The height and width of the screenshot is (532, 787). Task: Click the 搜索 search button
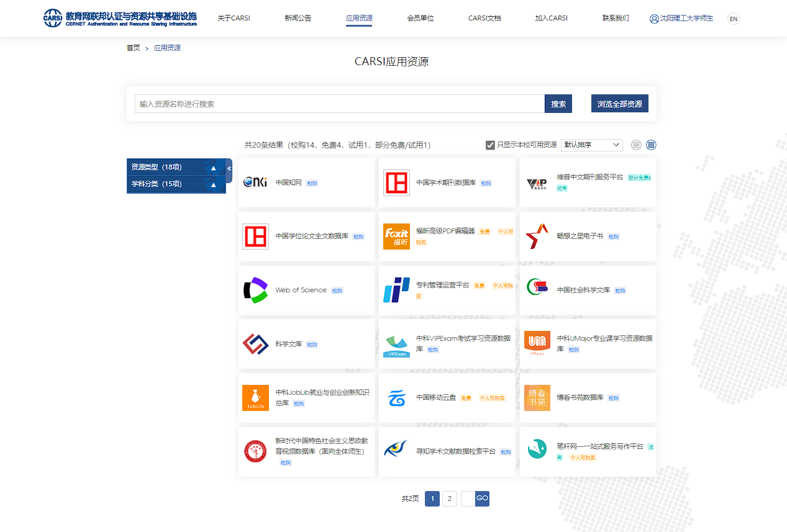point(558,104)
